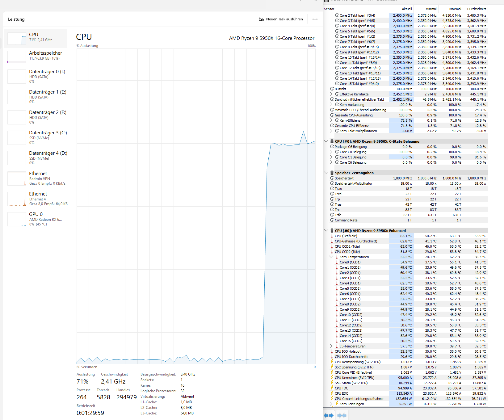Click the clock icon of Bustakt row
Image resolution: width=504 pixels, height=420 pixels.
click(332, 89)
